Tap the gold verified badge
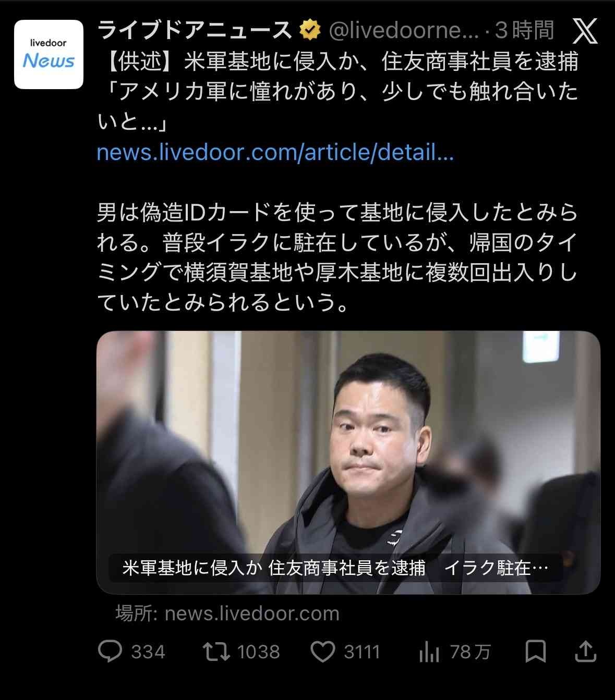The width and height of the screenshot is (615, 700). (x=310, y=30)
